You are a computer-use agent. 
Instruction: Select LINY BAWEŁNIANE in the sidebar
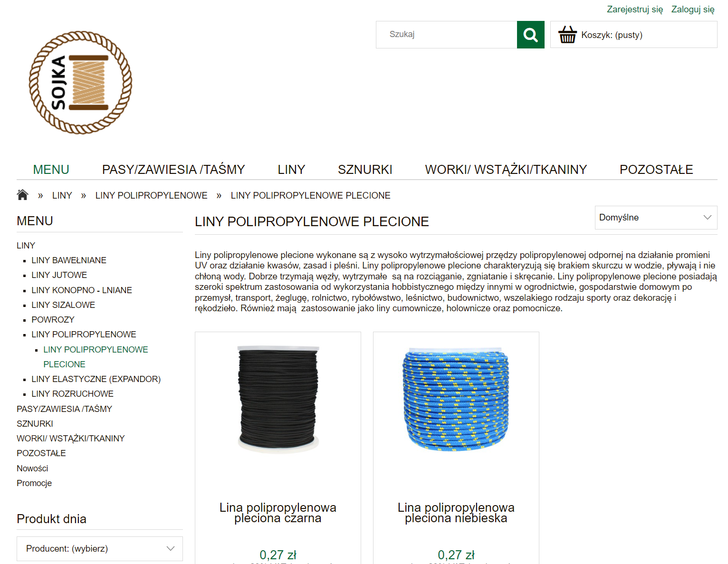pos(69,260)
